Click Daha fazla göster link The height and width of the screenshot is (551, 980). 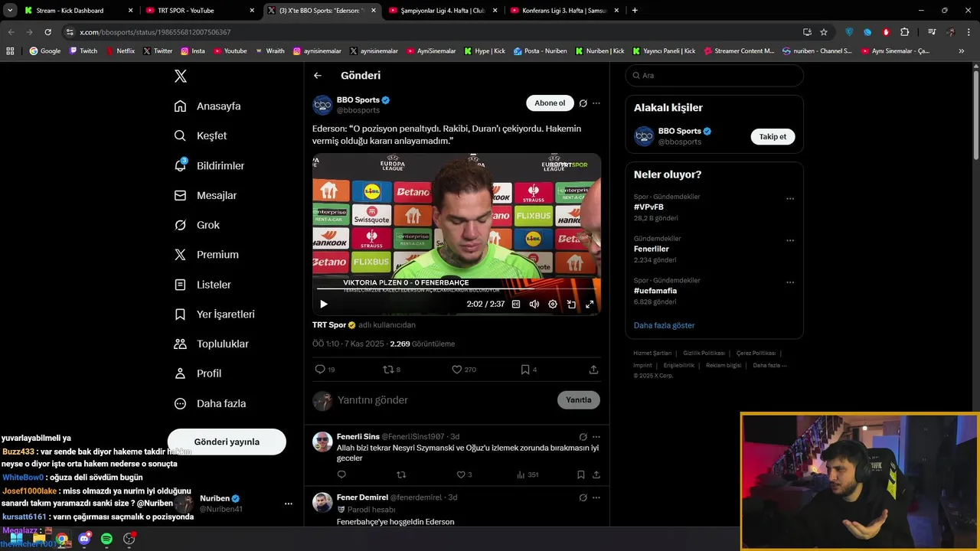point(665,325)
